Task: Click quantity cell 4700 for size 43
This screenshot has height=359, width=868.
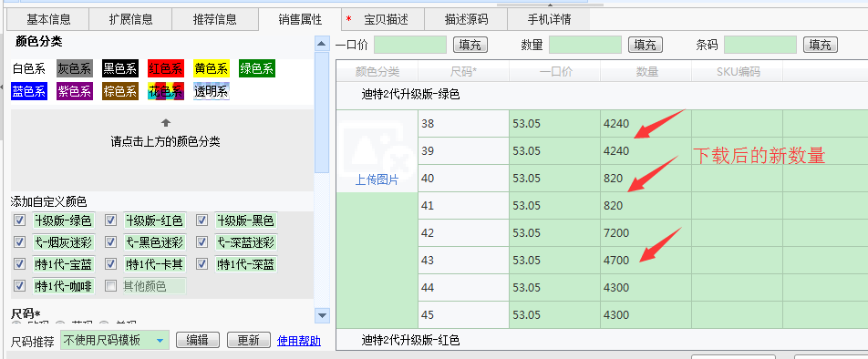Action: [646, 260]
